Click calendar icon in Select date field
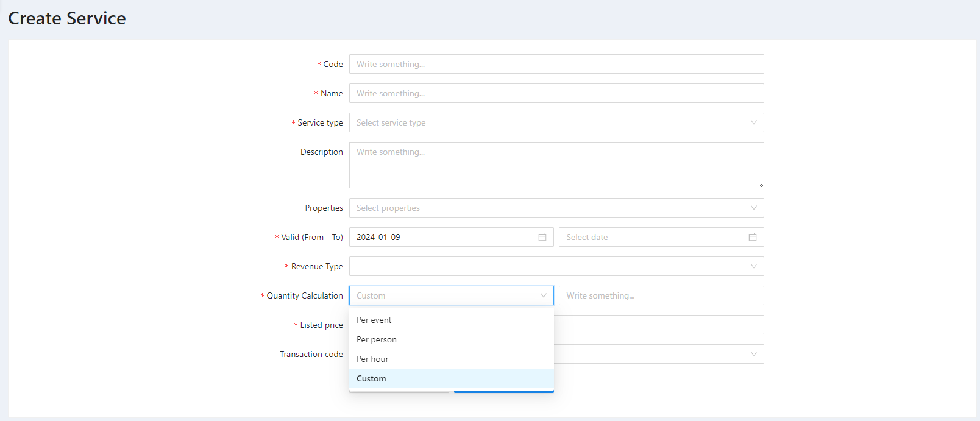This screenshot has height=421, width=980. pos(752,237)
